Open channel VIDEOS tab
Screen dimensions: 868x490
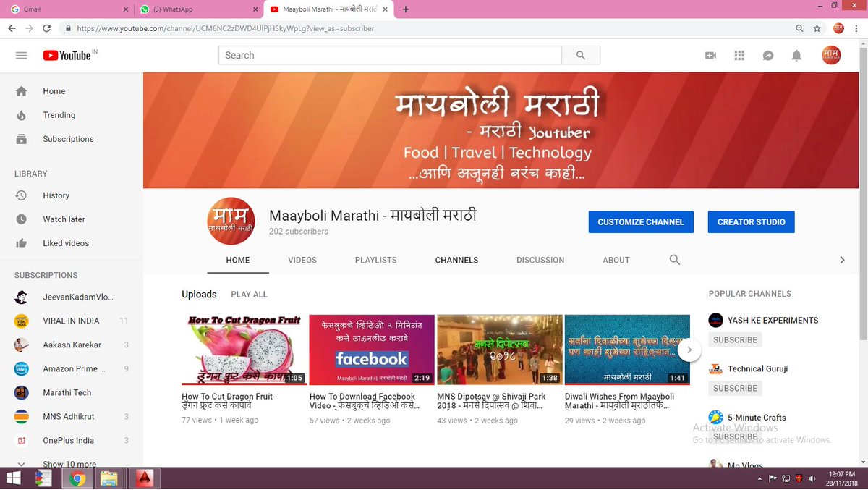point(302,260)
